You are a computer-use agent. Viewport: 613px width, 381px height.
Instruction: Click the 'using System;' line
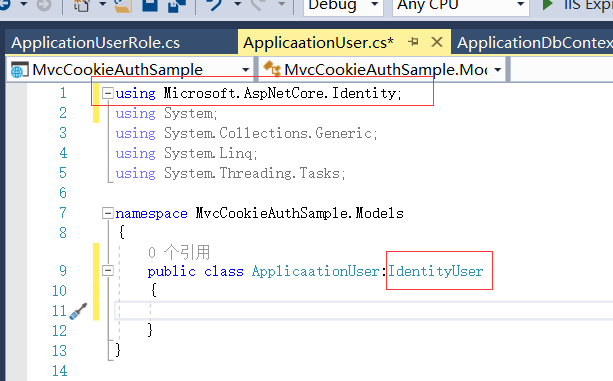(166, 113)
